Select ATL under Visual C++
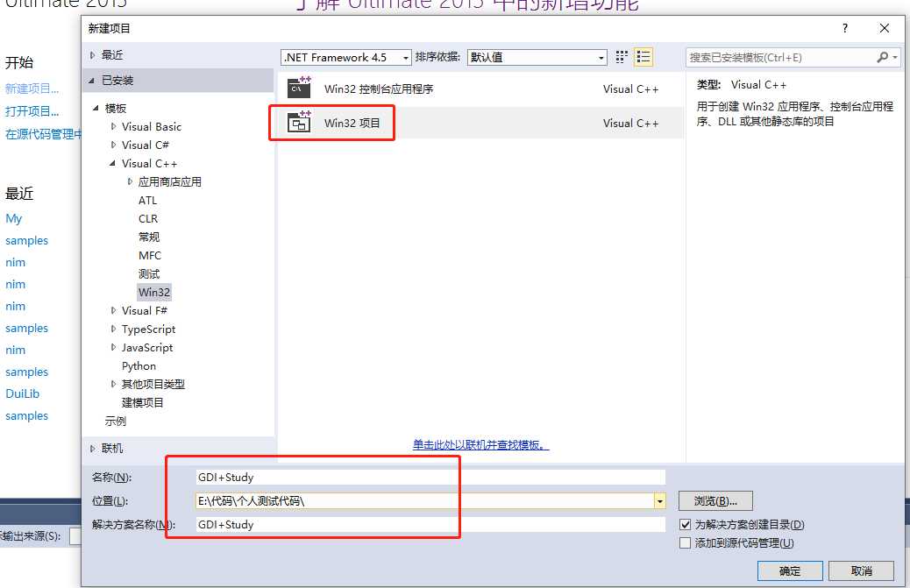This screenshot has width=910, height=588. 147,200
